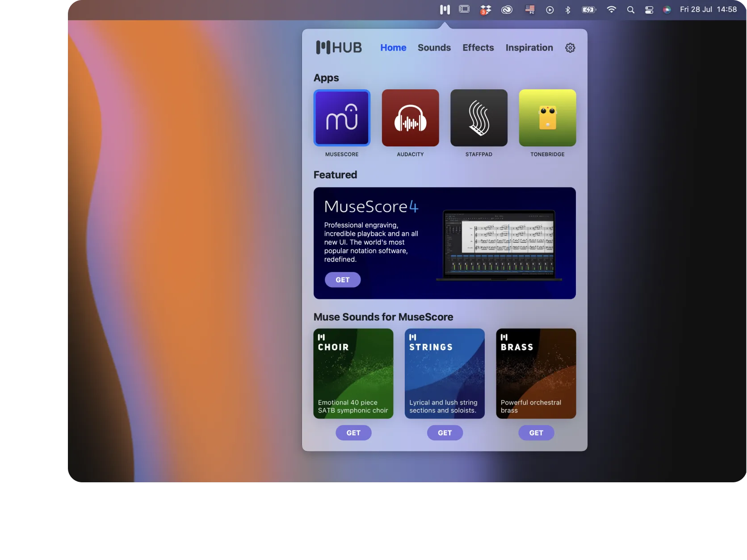This screenshot has height=560, width=747.
Task: Open MuseScore from the Apps section
Action: (x=342, y=118)
